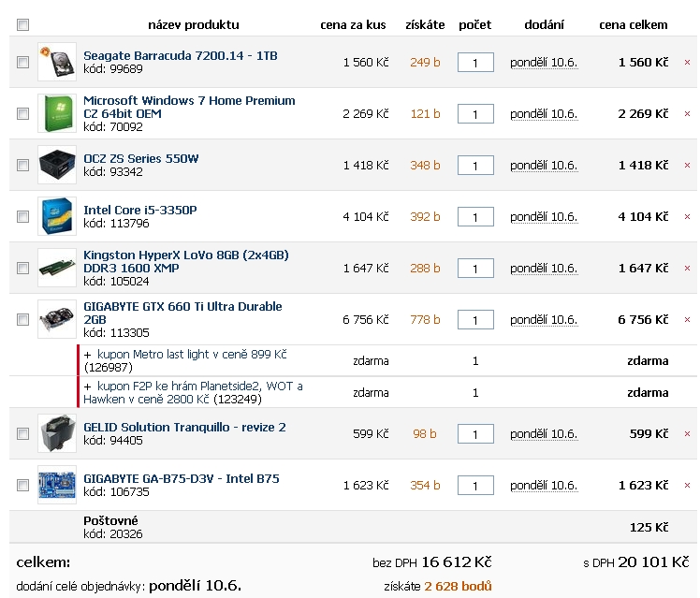The width and height of the screenshot is (700, 598).
Task: Remove the Windows 7 OEM item
Action: click(x=687, y=114)
